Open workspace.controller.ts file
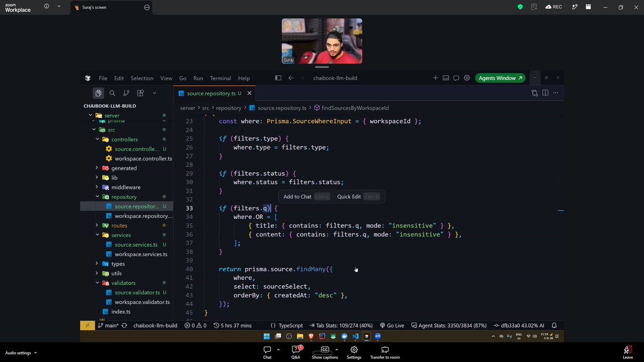Viewport: 644px width, 362px height. tap(143, 159)
